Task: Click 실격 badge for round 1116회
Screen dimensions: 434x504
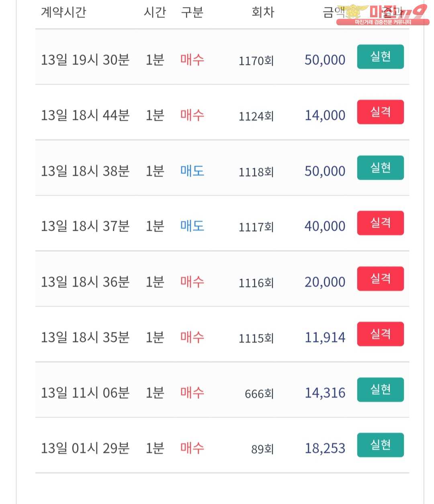Action: pyautogui.click(x=380, y=279)
